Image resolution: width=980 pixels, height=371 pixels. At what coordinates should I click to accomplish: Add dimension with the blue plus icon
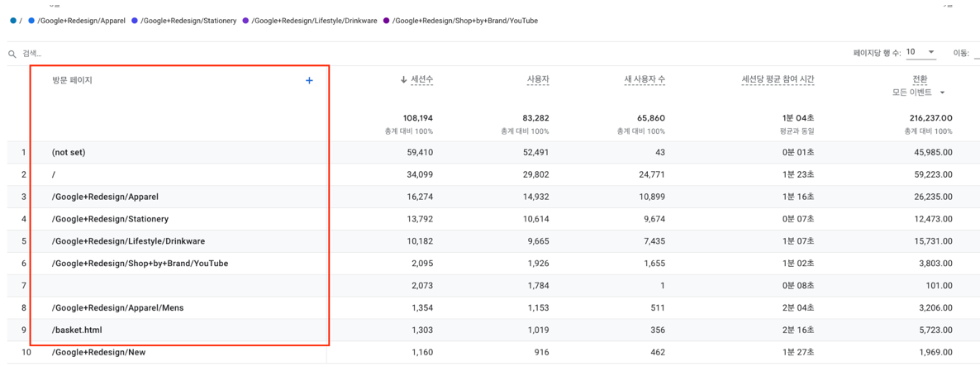pos(309,81)
